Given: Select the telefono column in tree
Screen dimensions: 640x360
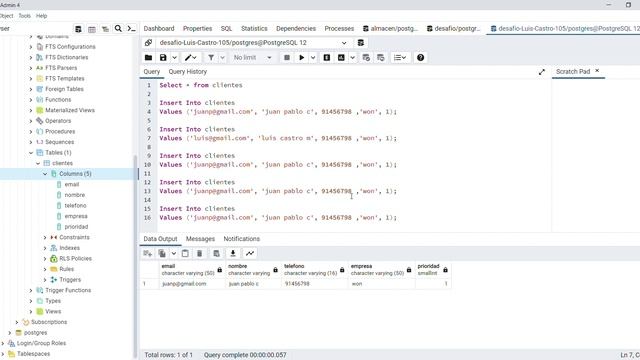Looking at the screenshot, I should click(76, 206).
